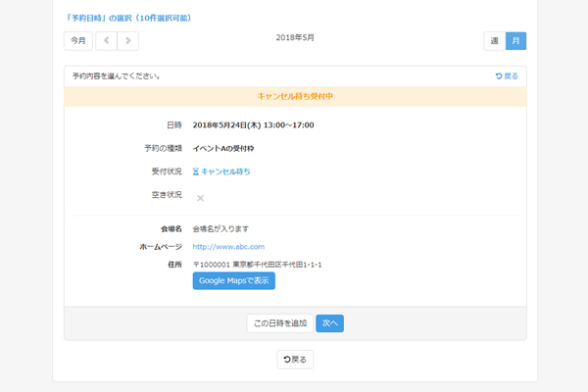
Task: Open the http://www.abc.com homepage link
Action: (228, 247)
